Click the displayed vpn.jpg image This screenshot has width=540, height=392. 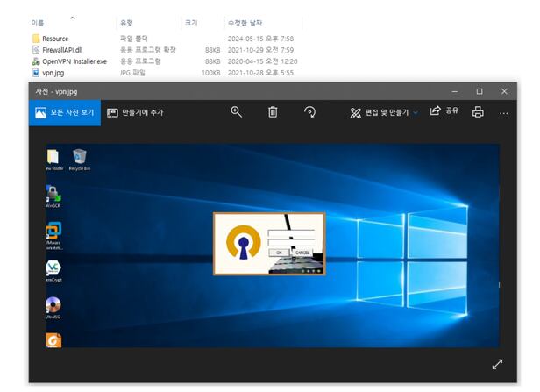[270, 246]
